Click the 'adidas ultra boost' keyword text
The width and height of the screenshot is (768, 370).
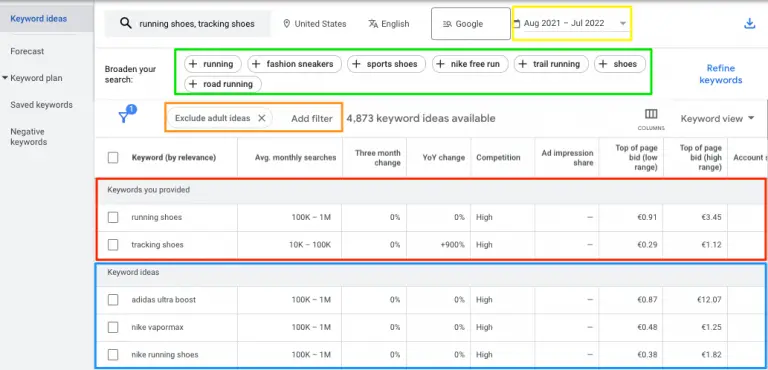coord(164,299)
